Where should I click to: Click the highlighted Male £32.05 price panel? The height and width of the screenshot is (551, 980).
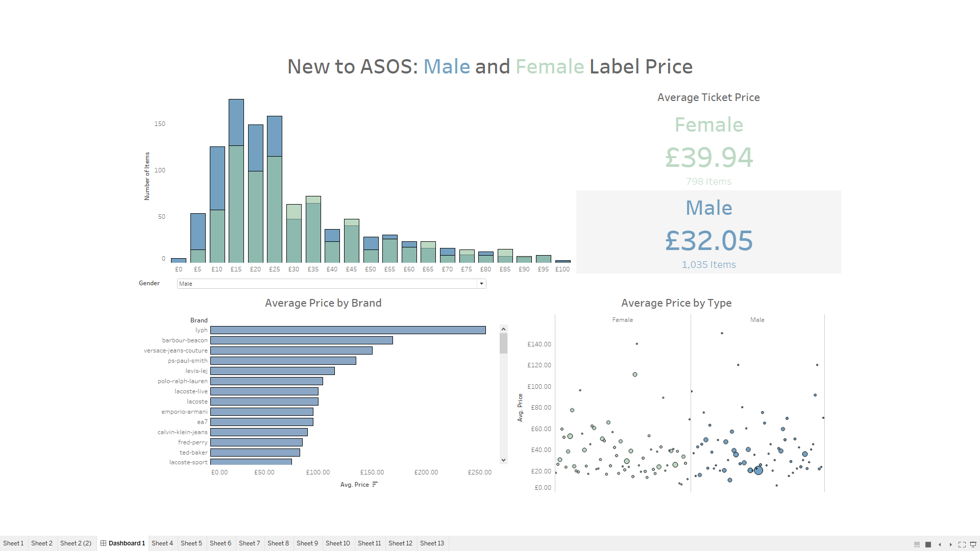coord(708,231)
